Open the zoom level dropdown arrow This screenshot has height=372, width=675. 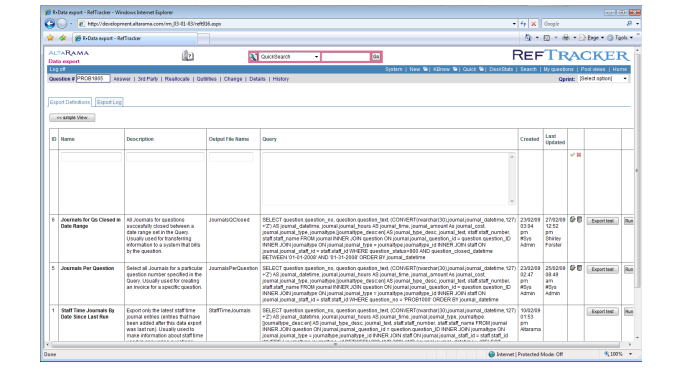tap(631, 354)
